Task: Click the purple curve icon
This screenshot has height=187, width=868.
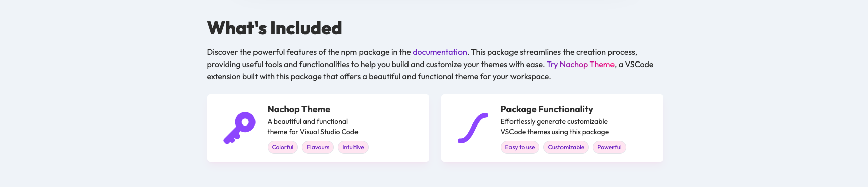Action: (x=473, y=128)
